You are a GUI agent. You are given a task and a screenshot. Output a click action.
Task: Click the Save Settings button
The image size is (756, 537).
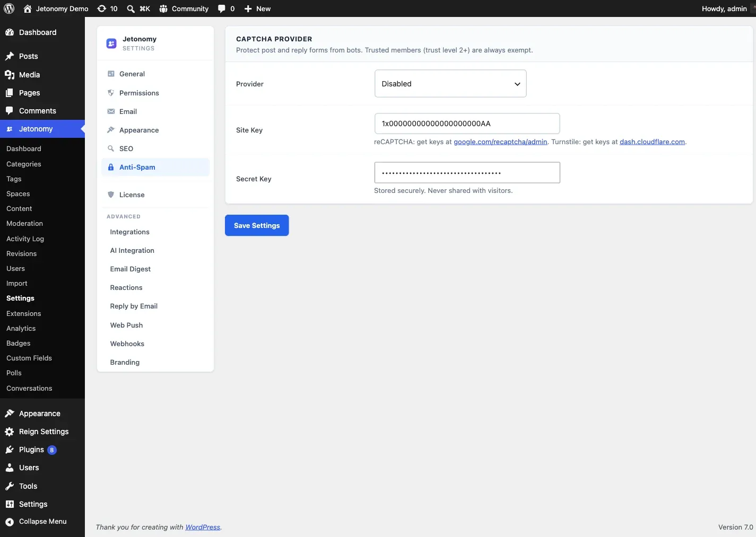[x=257, y=225]
